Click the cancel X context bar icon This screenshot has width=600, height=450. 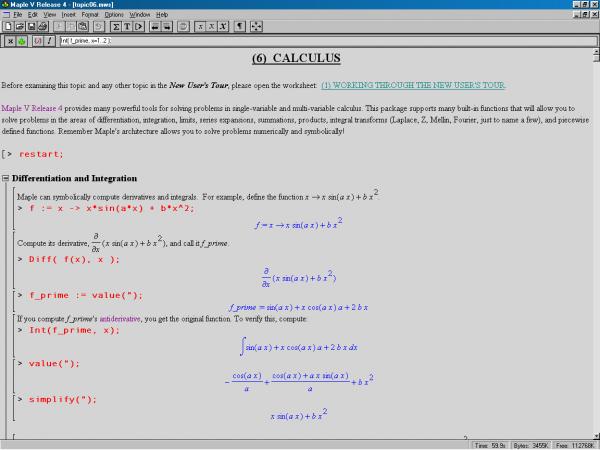[x=10, y=41]
